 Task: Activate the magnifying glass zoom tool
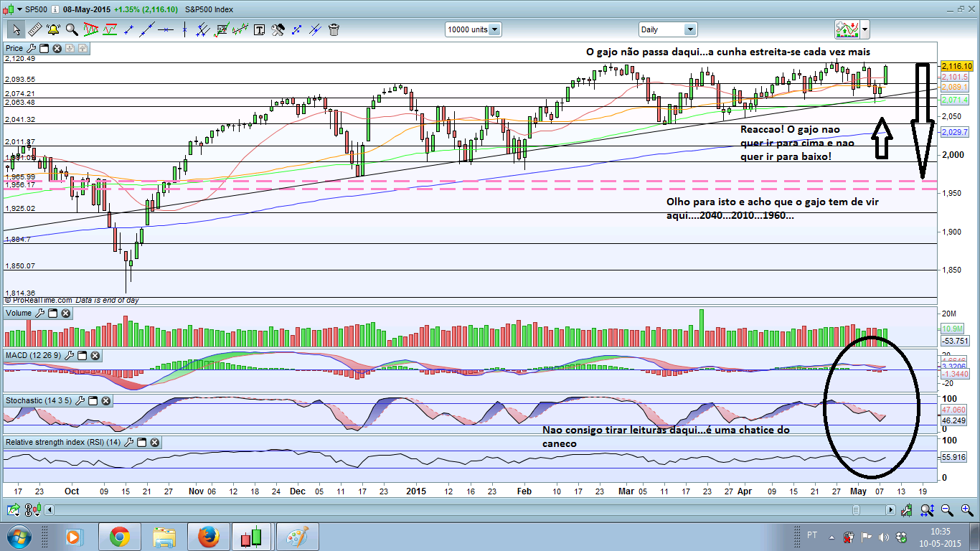[72, 29]
